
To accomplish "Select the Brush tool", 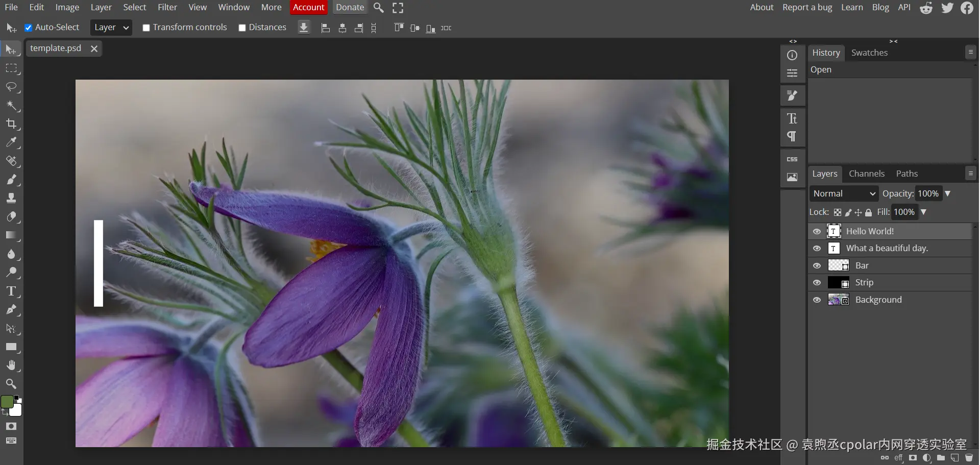I will click(x=11, y=180).
